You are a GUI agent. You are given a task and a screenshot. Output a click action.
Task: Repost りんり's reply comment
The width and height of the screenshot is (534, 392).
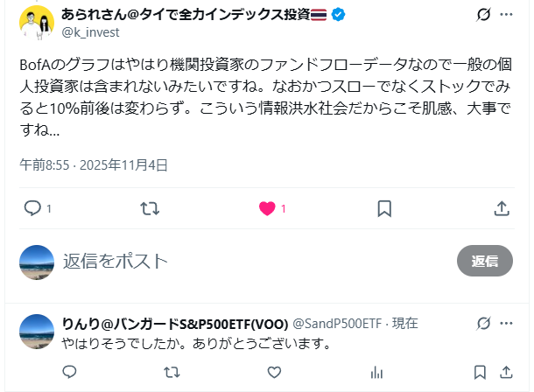coord(172,372)
